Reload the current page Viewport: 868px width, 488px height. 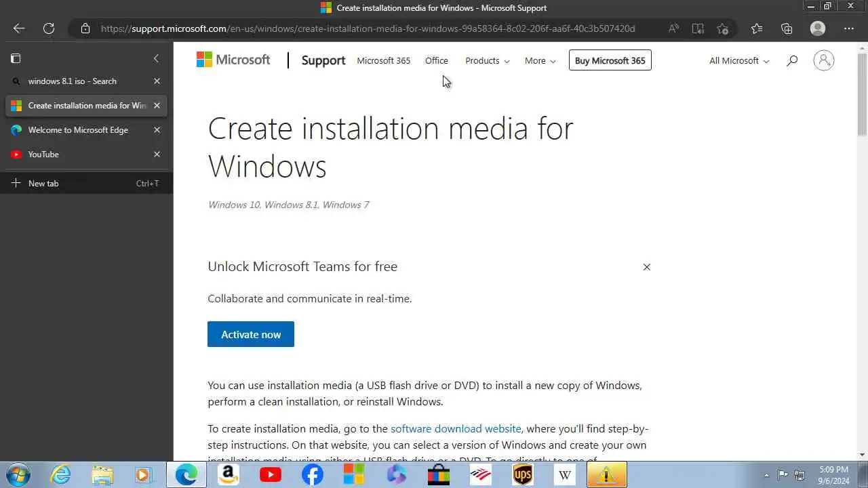click(49, 28)
